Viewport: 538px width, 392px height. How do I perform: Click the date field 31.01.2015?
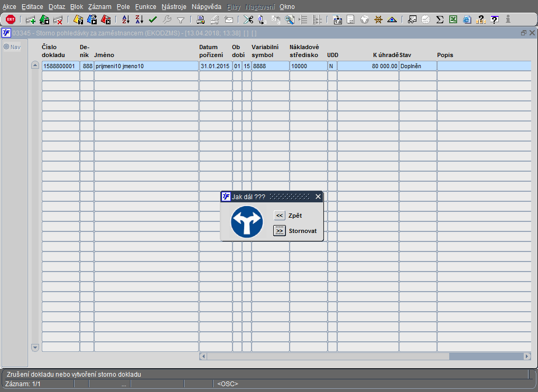coord(216,66)
